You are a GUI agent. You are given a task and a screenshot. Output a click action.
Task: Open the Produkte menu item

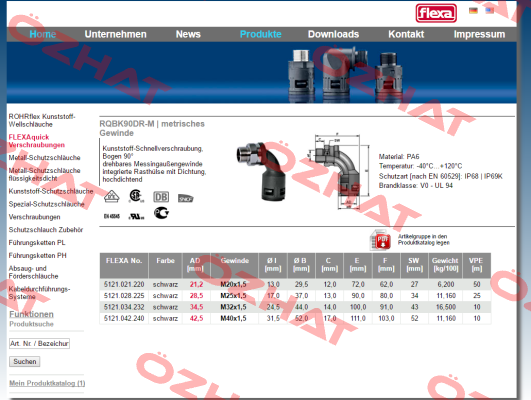[260, 34]
